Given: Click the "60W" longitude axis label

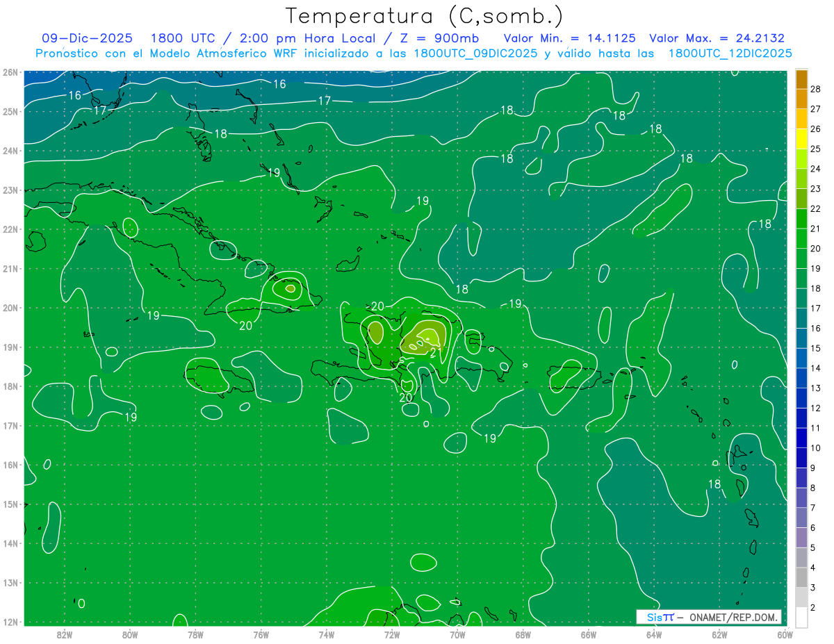Looking at the screenshot, I should click(x=785, y=634).
